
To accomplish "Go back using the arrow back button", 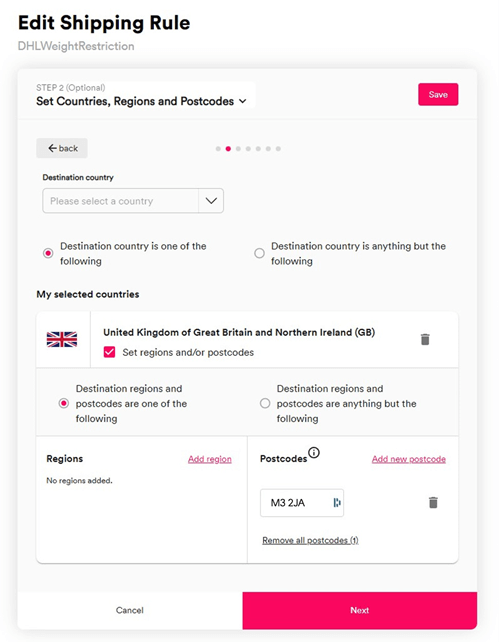I will tap(62, 148).
